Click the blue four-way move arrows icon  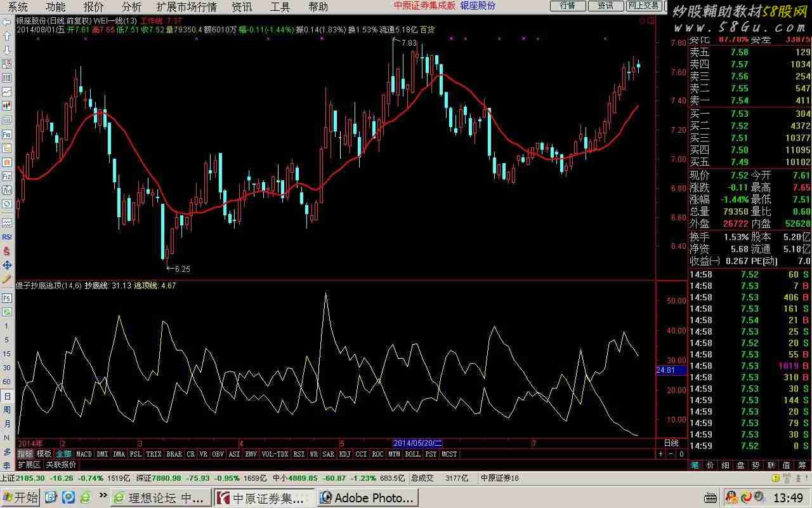point(7,265)
